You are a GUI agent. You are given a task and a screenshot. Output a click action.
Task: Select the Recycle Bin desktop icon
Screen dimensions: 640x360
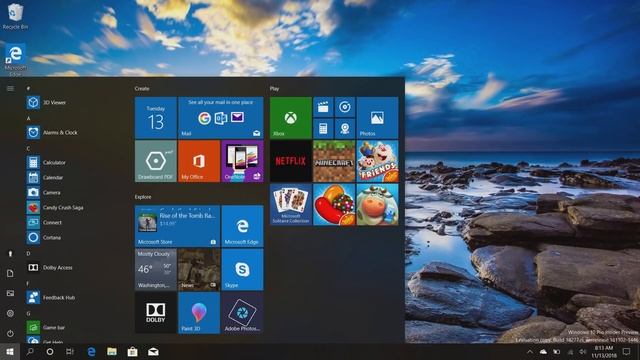(x=16, y=16)
